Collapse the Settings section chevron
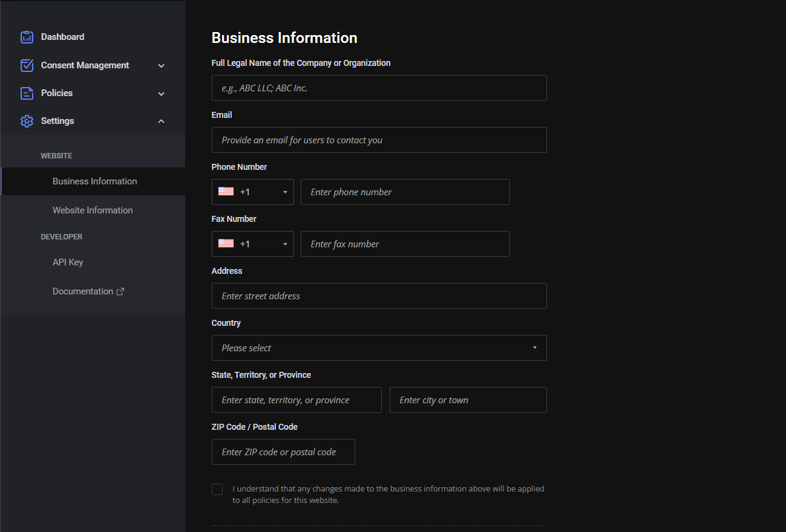Screen dimensions: 786x532 (x=161, y=121)
